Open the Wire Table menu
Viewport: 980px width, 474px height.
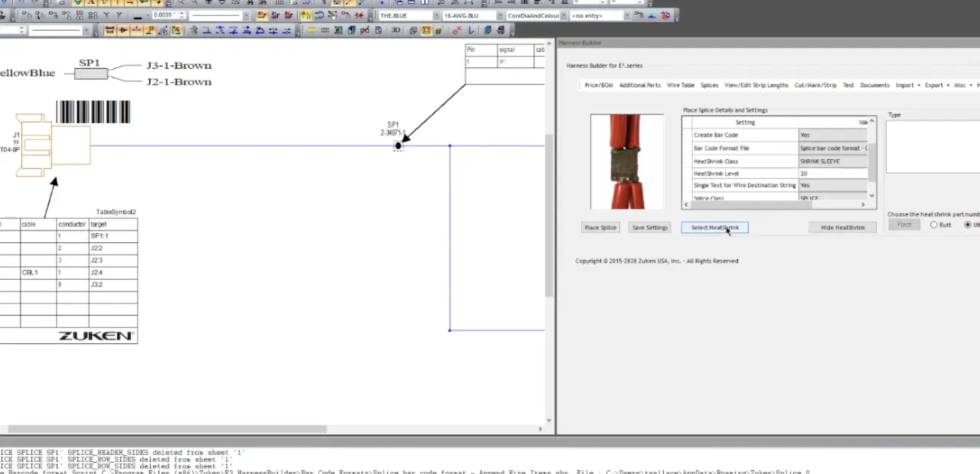pyautogui.click(x=680, y=85)
